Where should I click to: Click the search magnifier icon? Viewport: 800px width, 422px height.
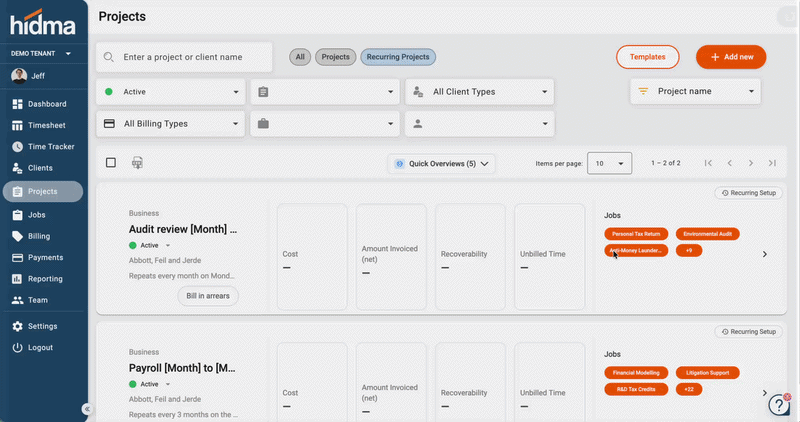pyautogui.click(x=109, y=57)
